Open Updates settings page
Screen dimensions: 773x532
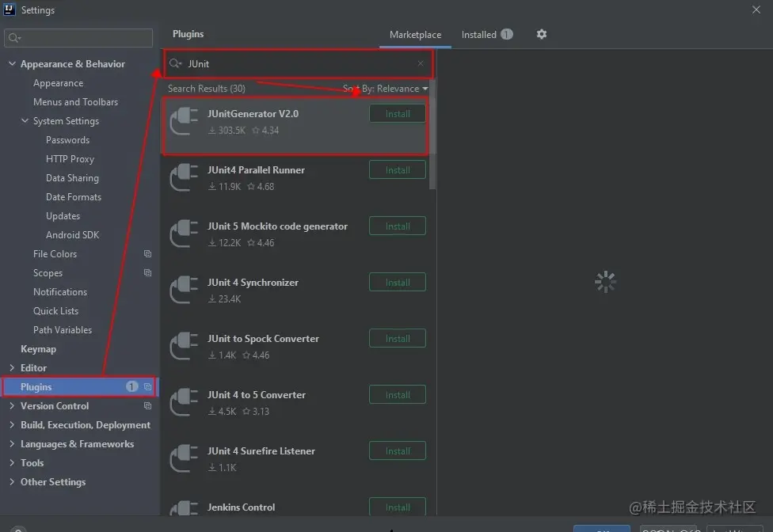pos(63,216)
